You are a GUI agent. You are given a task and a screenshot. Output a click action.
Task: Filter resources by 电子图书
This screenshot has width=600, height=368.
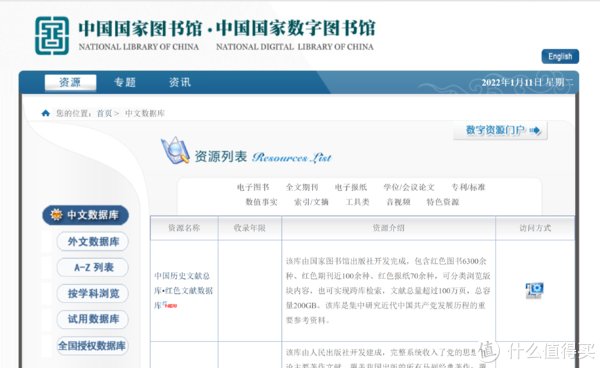pyautogui.click(x=253, y=187)
